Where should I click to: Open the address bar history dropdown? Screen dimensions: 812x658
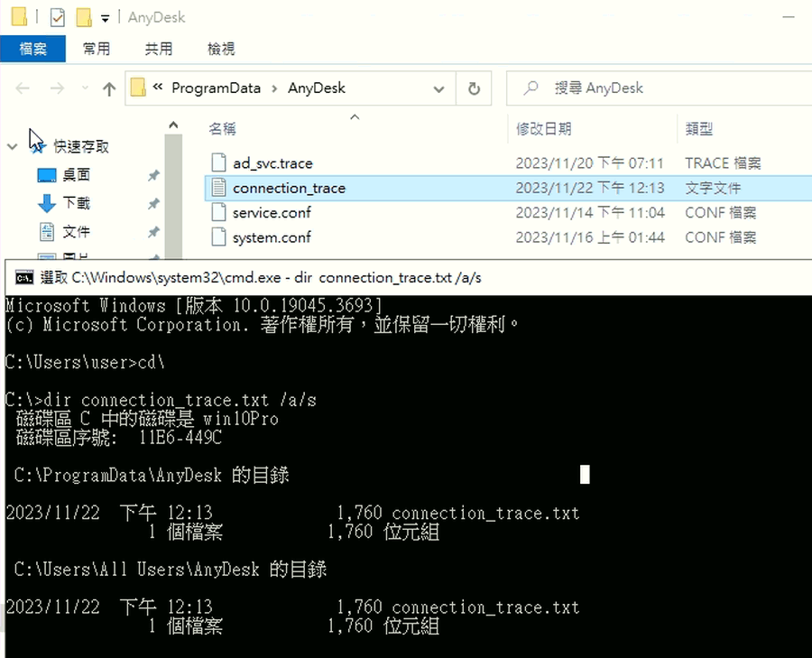pyautogui.click(x=438, y=88)
